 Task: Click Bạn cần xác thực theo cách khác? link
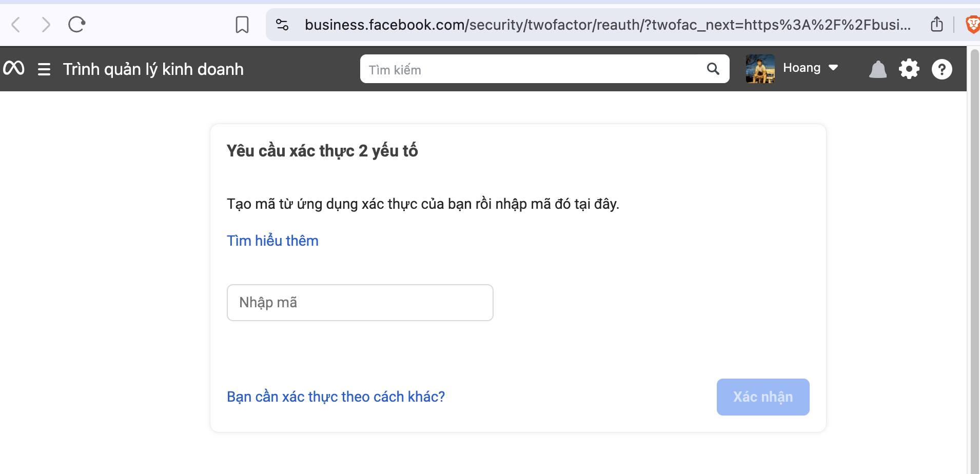[336, 397]
